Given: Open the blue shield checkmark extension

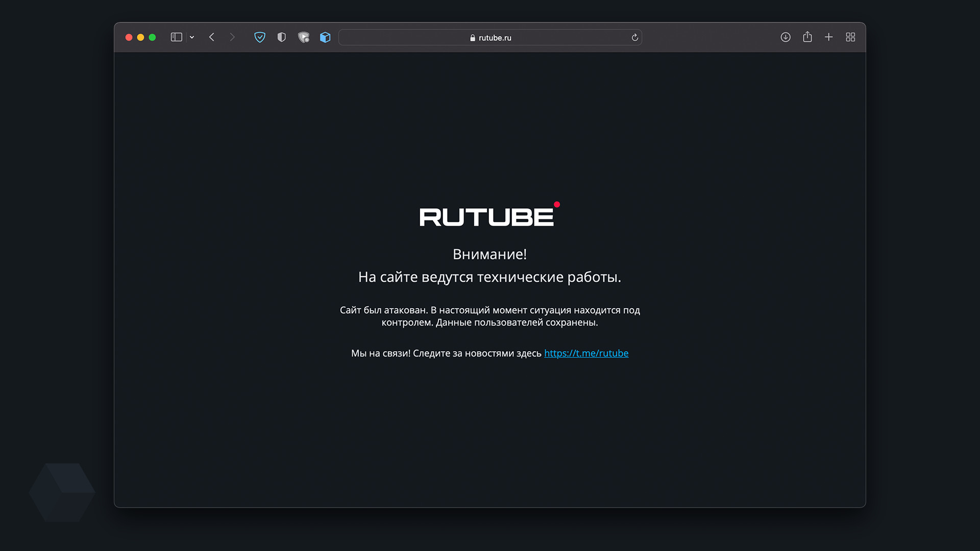Looking at the screenshot, I should (260, 37).
